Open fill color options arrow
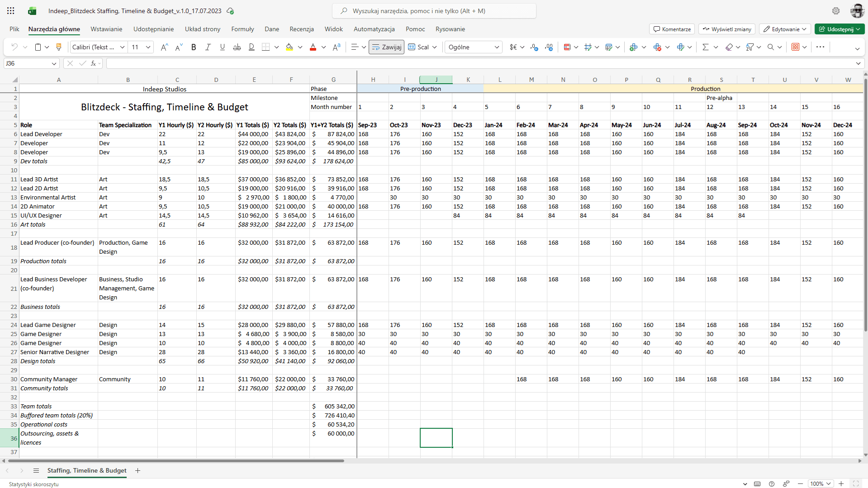The height and width of the screenshot is (488, 868). click(x=300, y=47)
